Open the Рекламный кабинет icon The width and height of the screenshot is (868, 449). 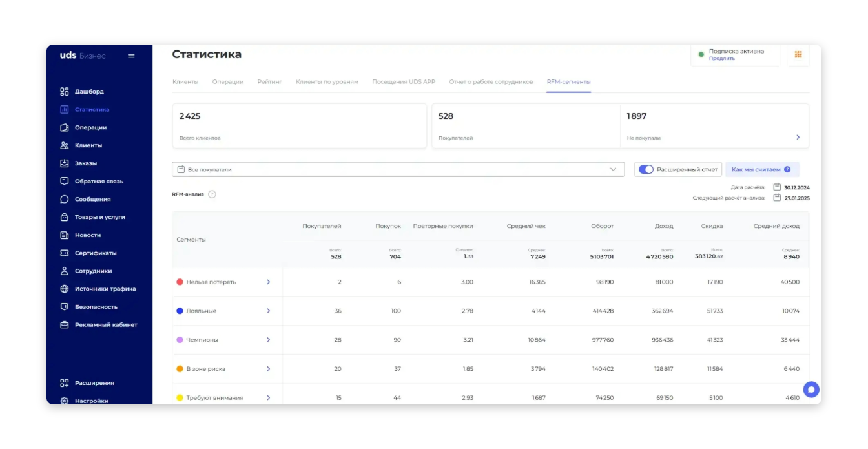tap(64, 325)
